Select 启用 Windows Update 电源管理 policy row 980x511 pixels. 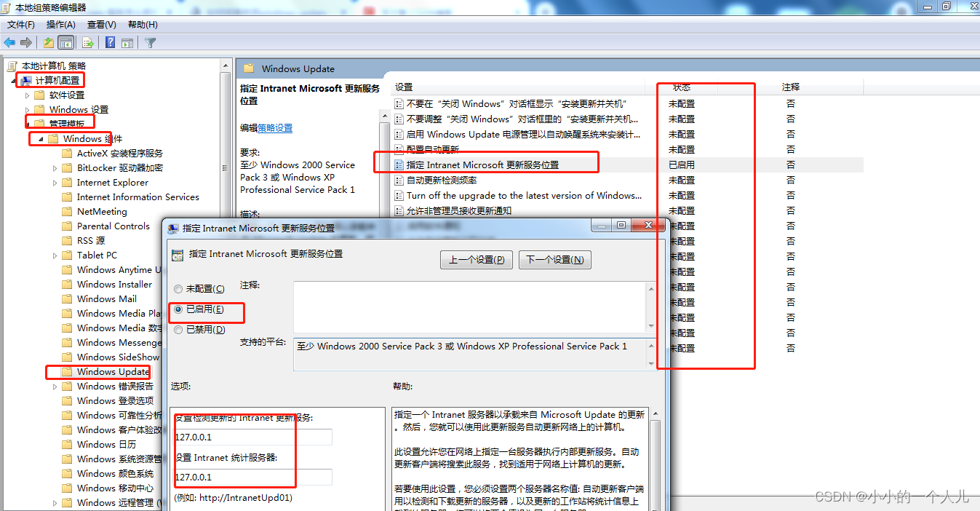click(x=524, y=134)
